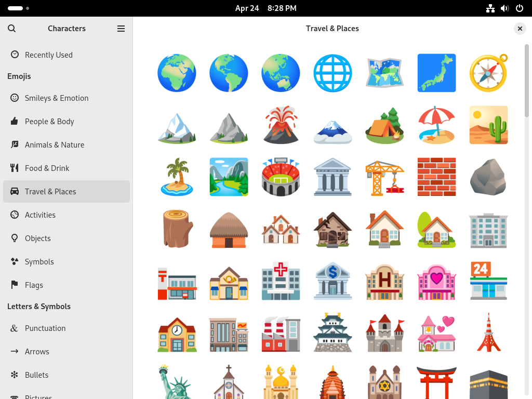Open Activities overview pill in top bar
The width and height of the screenshot is (532, 399).
point(18,8)
